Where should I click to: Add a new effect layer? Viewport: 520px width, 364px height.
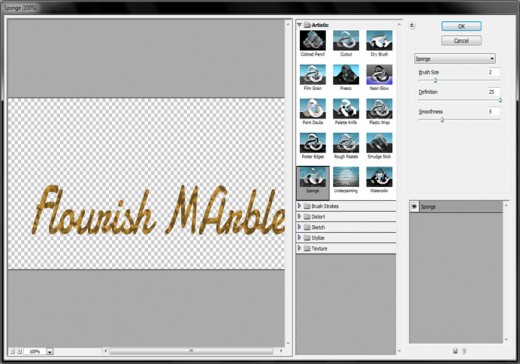coord(455,351)
